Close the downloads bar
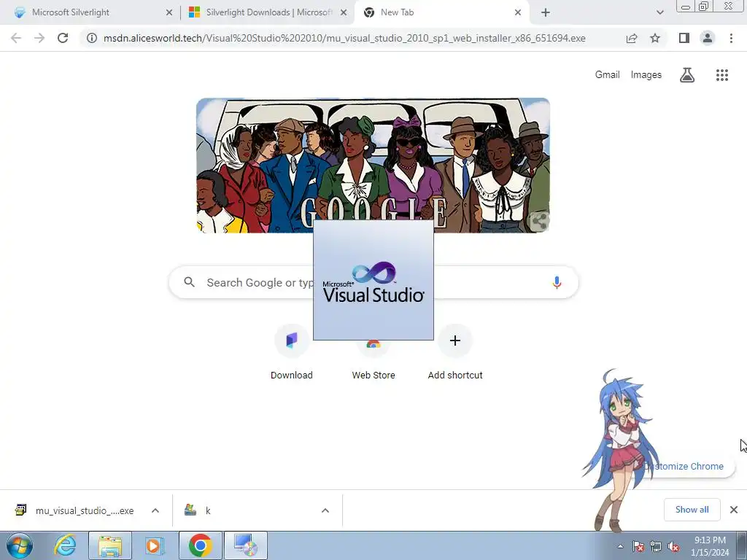This screenshot has height=560, width=747. [734, 510]
